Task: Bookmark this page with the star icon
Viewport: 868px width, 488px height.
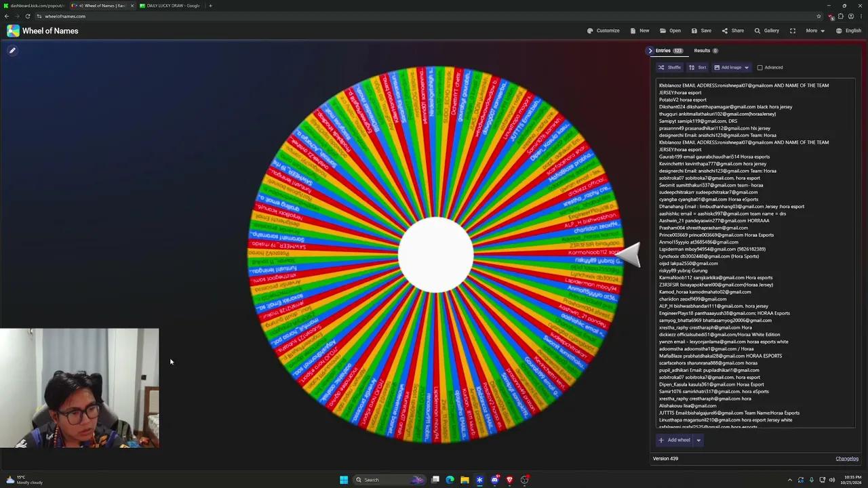Action: [x=818, y=16]
